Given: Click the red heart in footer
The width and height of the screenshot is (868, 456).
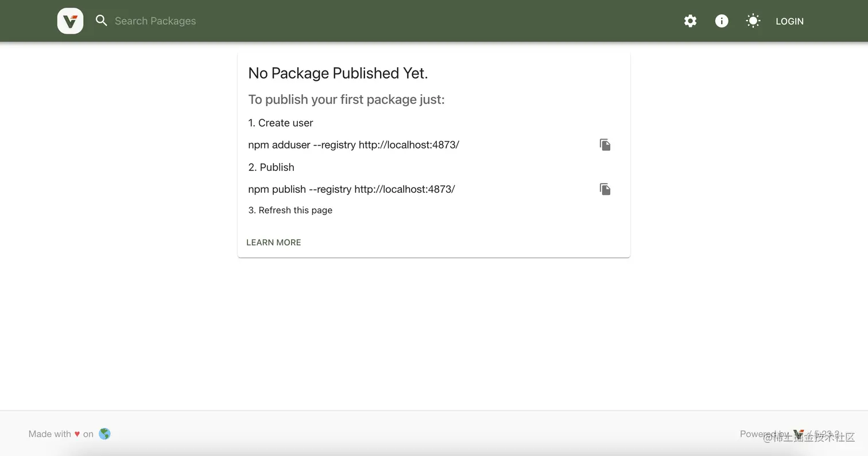Looking at the screenshot, I should click(x=77, y=434).
